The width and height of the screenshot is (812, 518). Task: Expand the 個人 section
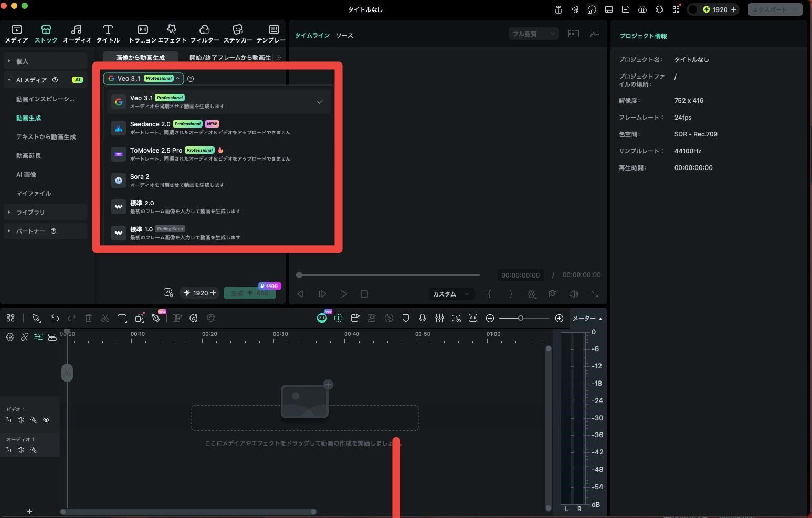(46, 61)
